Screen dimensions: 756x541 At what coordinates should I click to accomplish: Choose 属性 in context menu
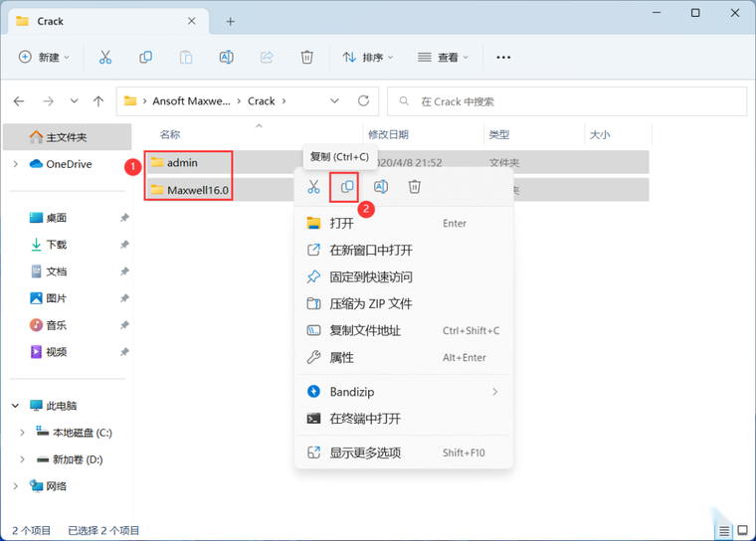pyautogui.click(x=404, y=358)
